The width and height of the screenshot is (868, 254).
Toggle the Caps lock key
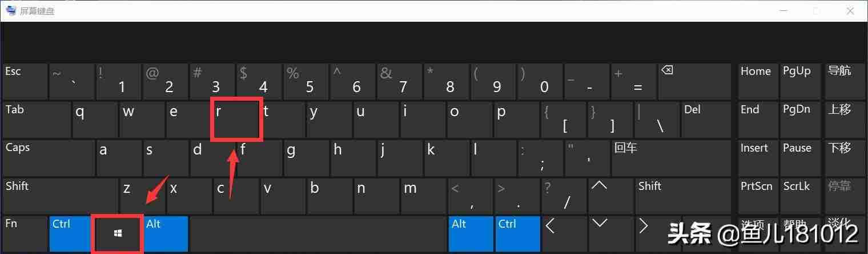[x=49, y=157]
